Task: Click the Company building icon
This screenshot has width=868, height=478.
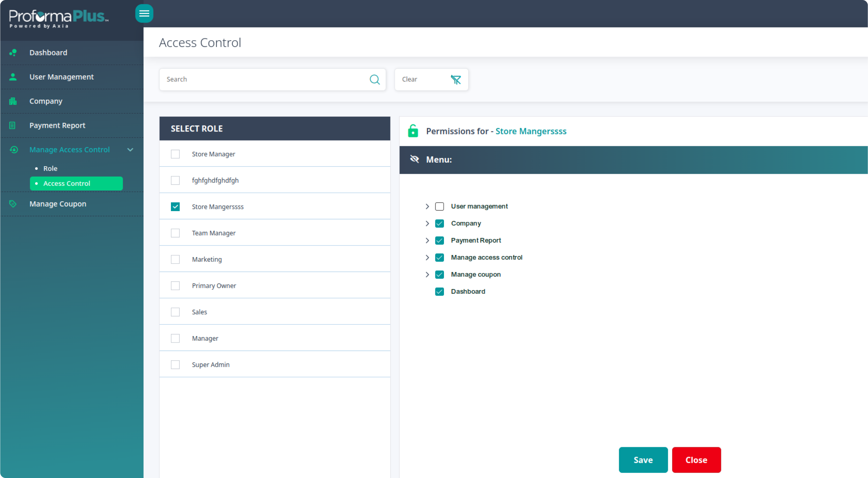Action: [x=13, y=101]
